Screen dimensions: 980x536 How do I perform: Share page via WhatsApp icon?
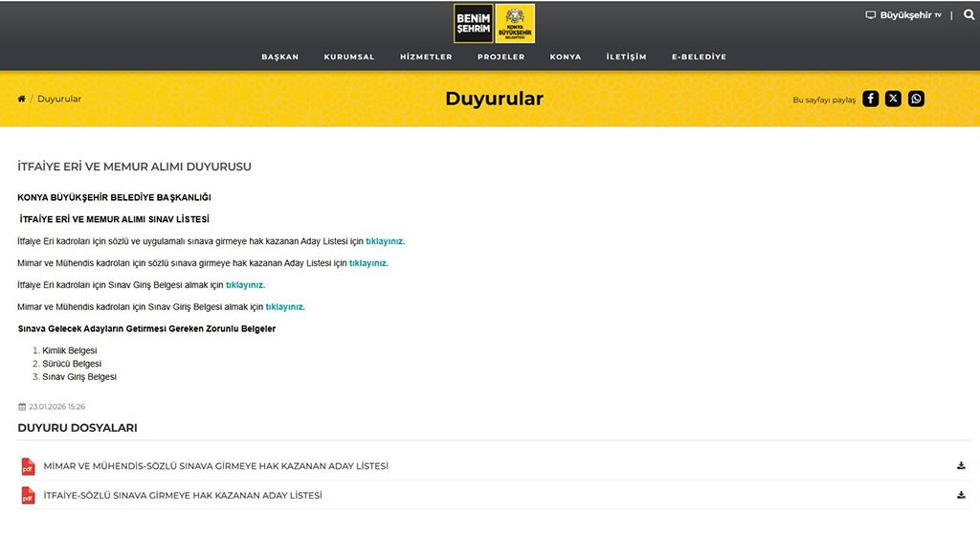click(x=916, y=99)
